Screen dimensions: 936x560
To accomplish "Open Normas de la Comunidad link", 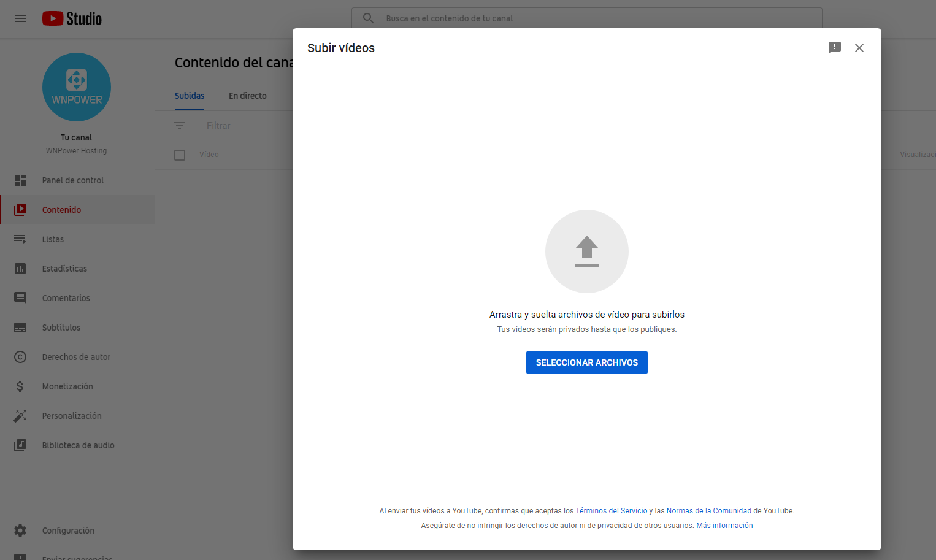I will [x=709, y=511].
